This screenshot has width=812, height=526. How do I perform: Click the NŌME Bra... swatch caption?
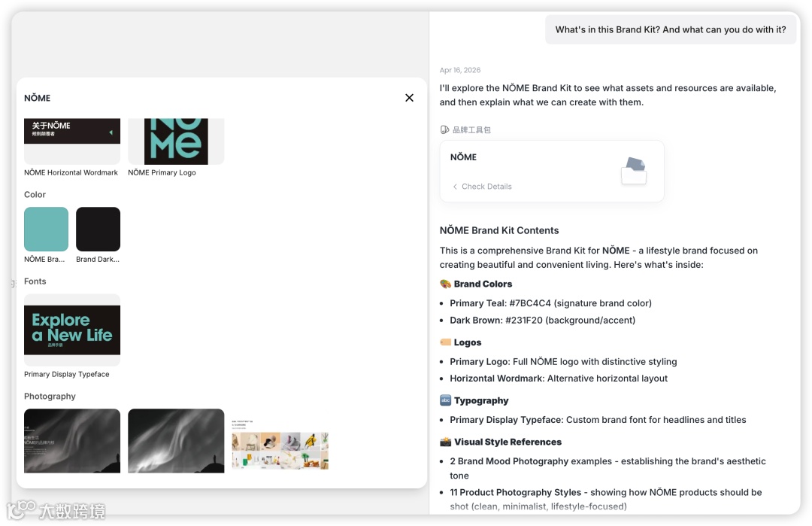pos(44,259)
